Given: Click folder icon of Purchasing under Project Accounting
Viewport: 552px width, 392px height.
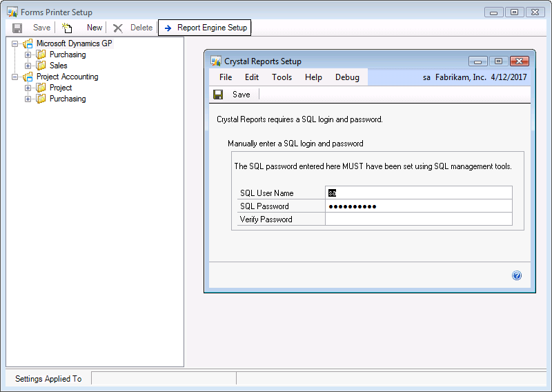Looking at the screenshot, I should coord(41,99).
